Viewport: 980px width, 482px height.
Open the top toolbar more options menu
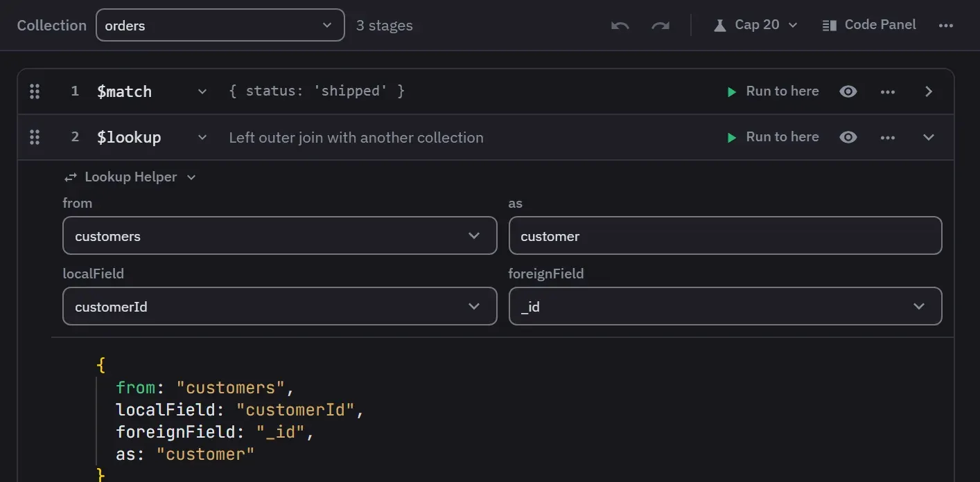click(x=946, y=25)
